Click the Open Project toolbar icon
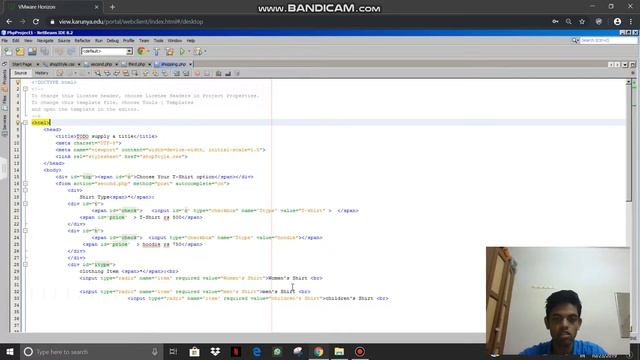 click(32, 51)
